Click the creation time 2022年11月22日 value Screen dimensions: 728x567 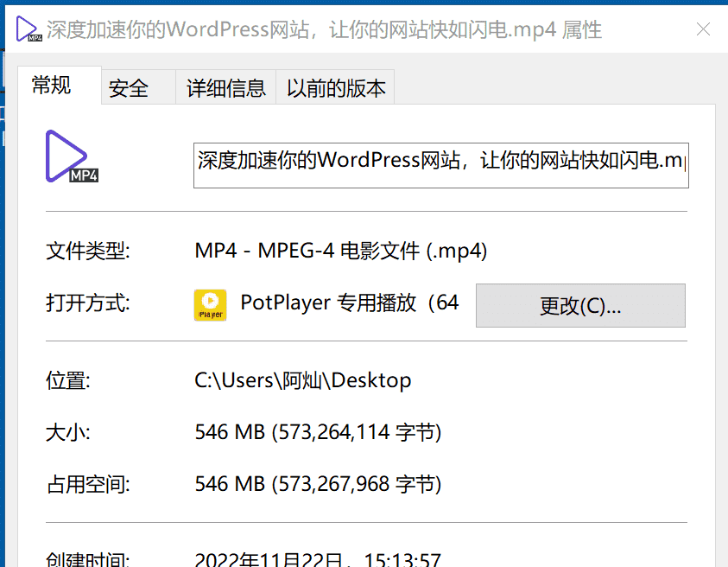coord(318,559)
